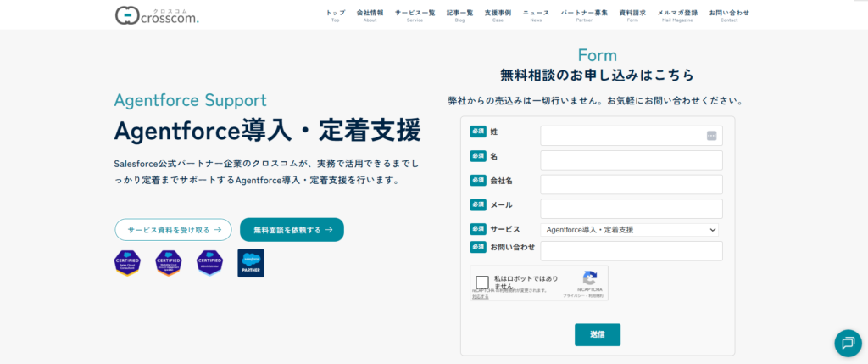The image size is (868, 364).
Task: Click the reCAPTCHA logo icon
Action: (x=590, y=277)
